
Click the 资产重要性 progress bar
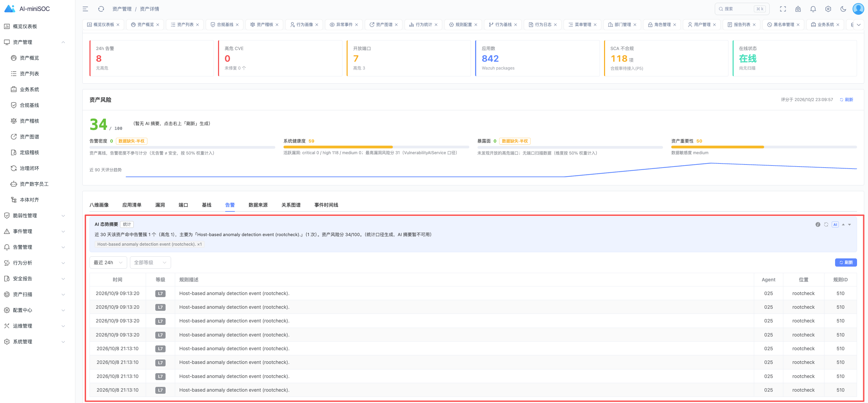point(764,147)
